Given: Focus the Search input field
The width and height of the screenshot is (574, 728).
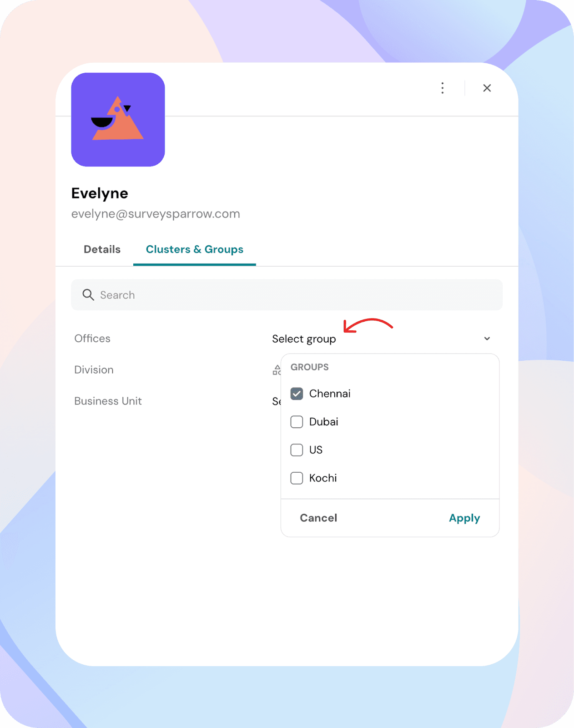Looking at the screenshot, I should point(287,295).
